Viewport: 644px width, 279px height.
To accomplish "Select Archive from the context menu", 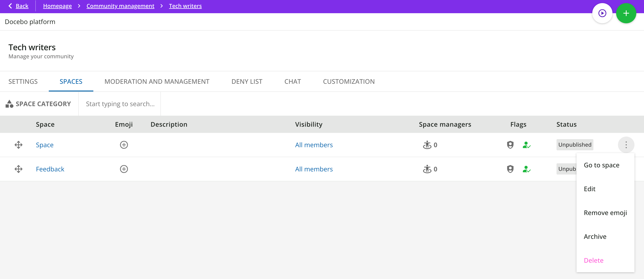I will (x=595, y=236).
